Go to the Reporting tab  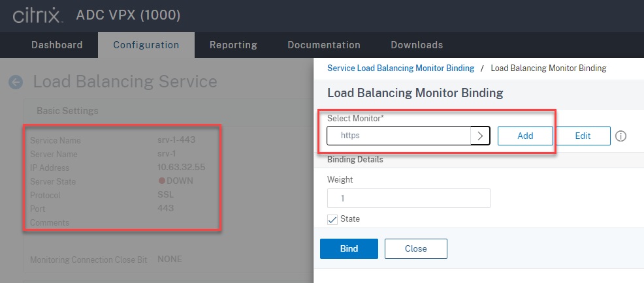click(x=233, y=45)
